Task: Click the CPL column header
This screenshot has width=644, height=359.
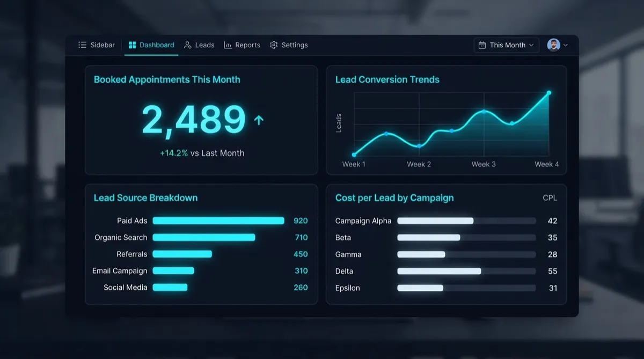Action: click(x=550, y=197)
